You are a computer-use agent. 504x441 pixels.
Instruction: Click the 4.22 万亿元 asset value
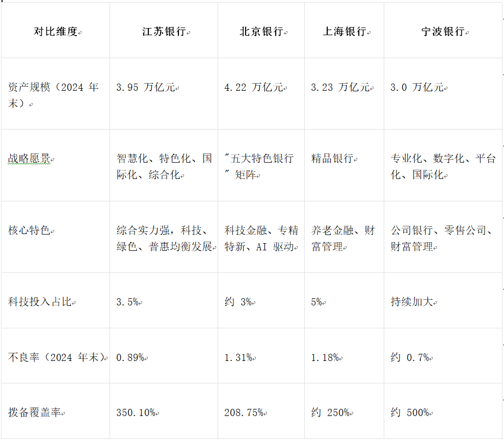(253, 88)
